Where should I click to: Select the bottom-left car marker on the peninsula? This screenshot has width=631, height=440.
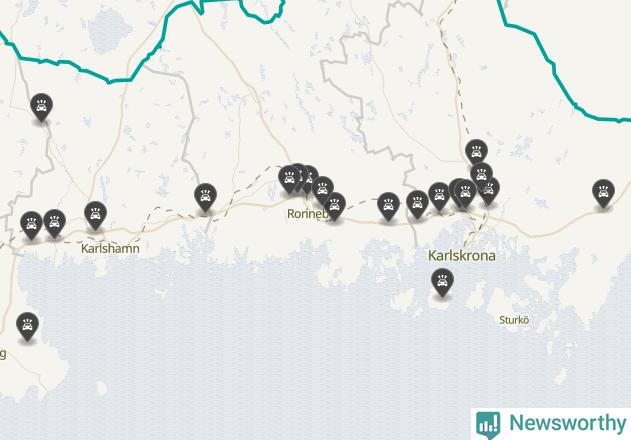coord(27,326)
